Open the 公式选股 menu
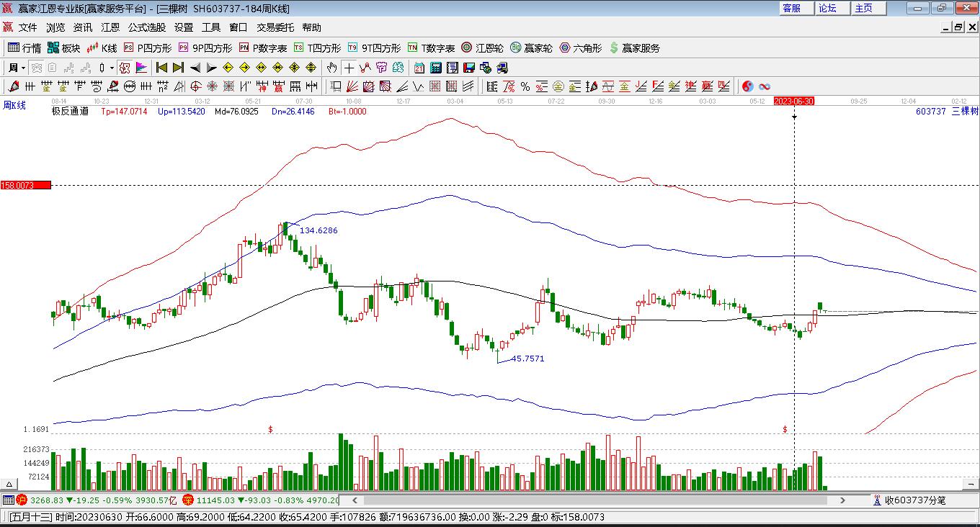980x527 pixels. (147, 27)
